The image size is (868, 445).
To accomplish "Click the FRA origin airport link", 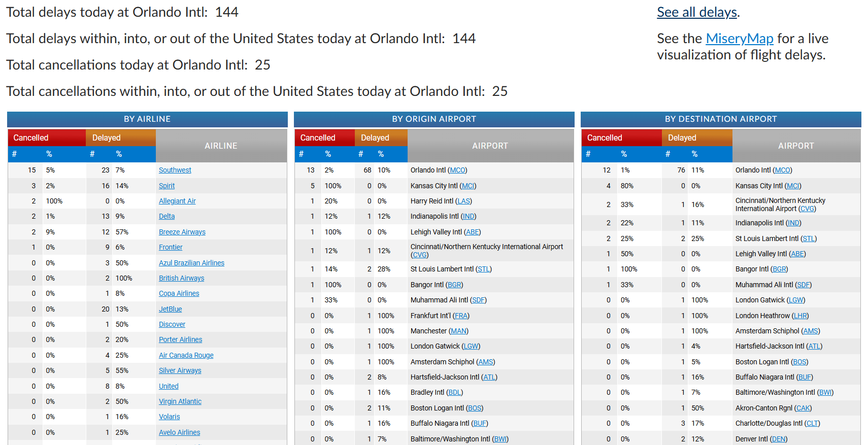I will pyautogui.click(x=461, y=316).
